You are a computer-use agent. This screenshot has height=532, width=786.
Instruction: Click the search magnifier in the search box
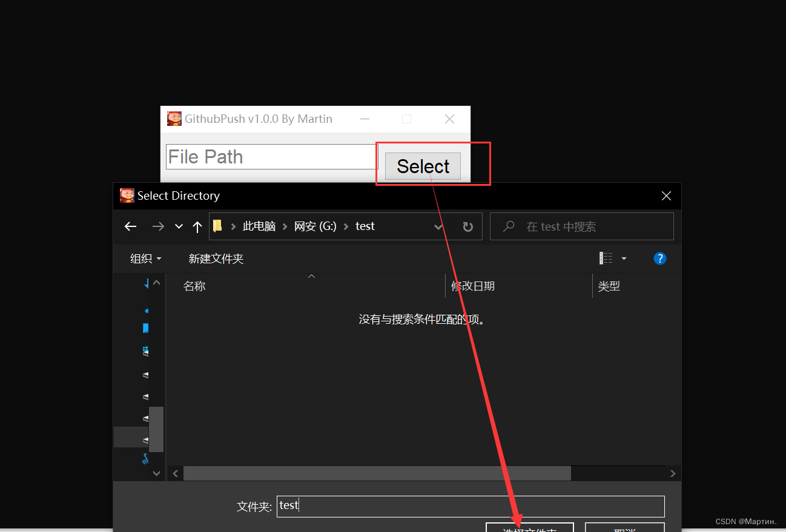click(508, 226)
